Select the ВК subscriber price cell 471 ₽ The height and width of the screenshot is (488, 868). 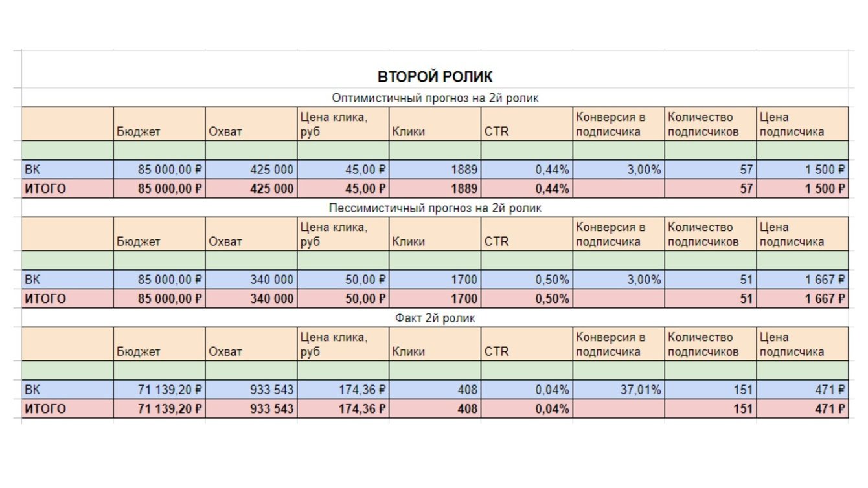(x=802, y=390)
